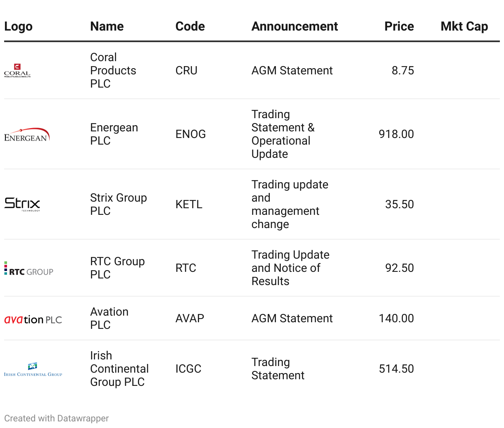The height and width of the screenshot is (428, 504).
Task: Click the Energean logo
Action: click(x=27, y=135)
